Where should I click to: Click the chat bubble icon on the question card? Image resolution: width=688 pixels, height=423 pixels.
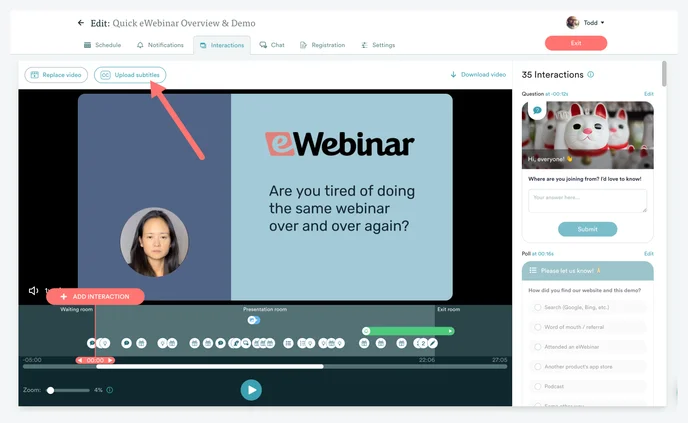pyautogui.click(x=537, y=110)
